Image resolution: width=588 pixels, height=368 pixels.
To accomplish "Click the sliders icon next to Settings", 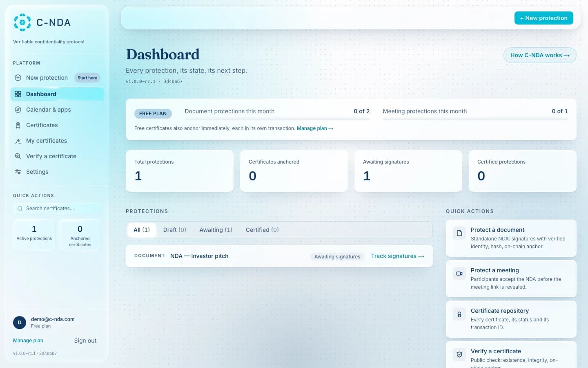I will 18,172.
